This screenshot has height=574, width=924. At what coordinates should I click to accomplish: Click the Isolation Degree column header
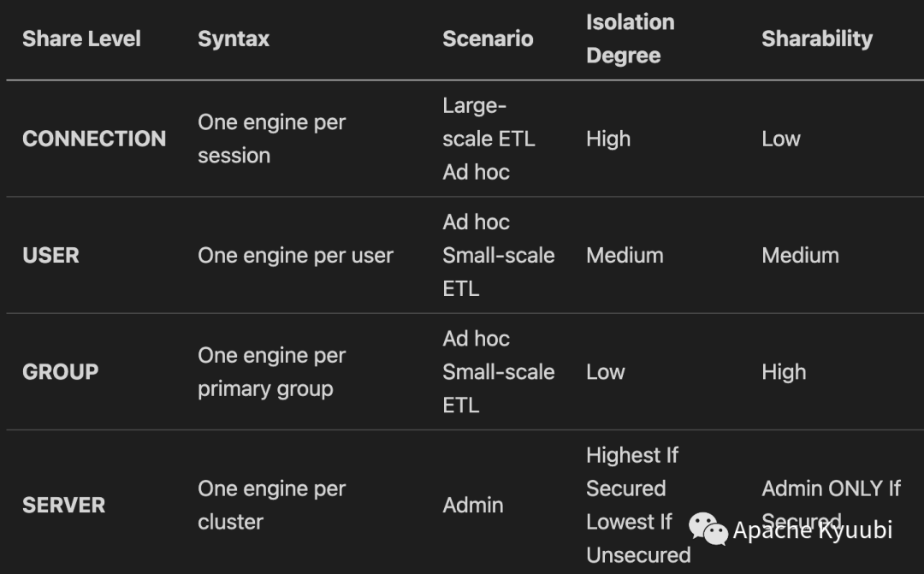tap(630, 38)
